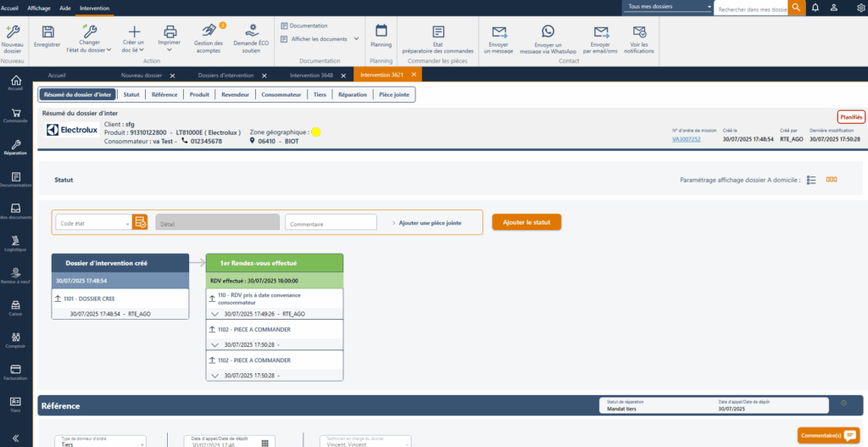Open the Tous mes dossiers dropdown

click(x=668, y=7)
